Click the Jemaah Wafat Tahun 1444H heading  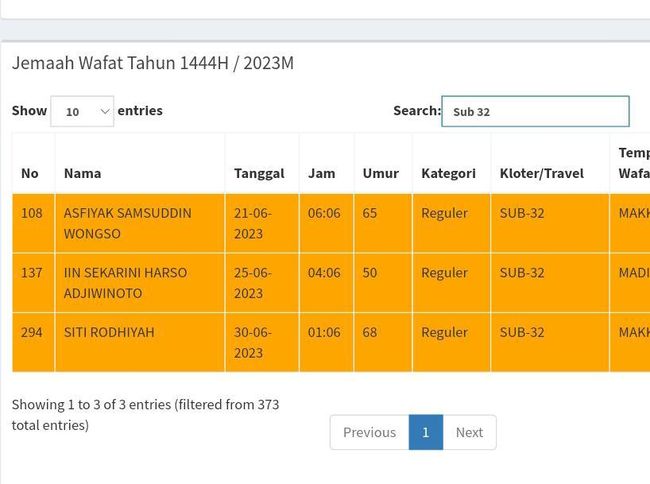(x=153, y=63)
